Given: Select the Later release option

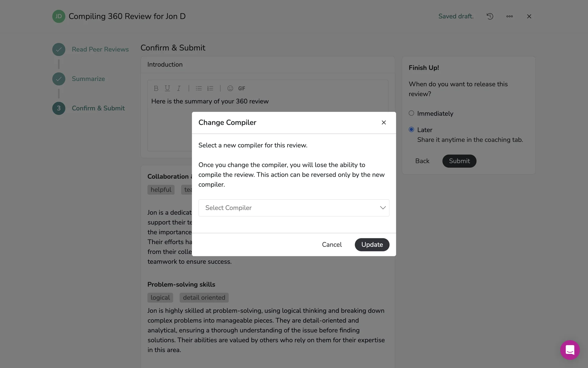Looking at the screenshot, I should pos(411,129).
